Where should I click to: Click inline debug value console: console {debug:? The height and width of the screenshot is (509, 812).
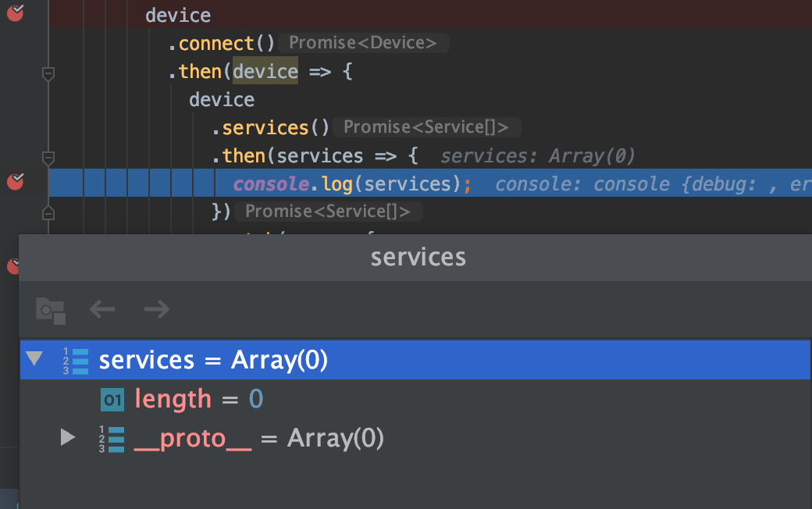[625, 183]
